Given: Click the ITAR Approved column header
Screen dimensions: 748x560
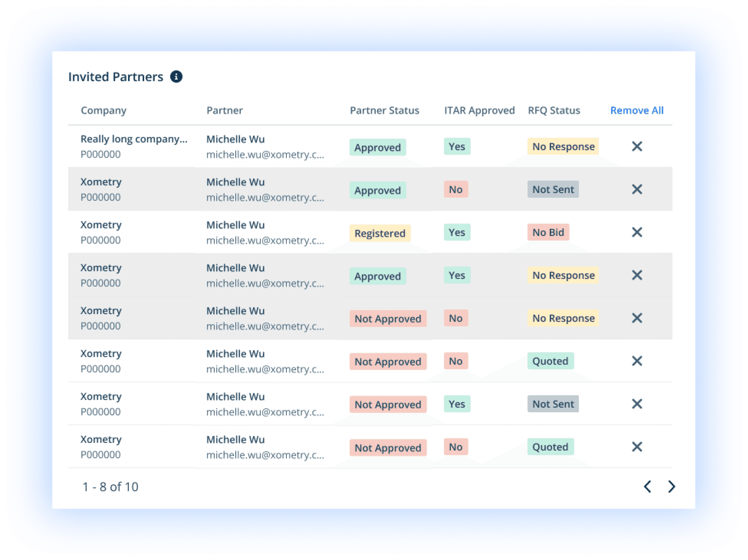Looking at the screenshot, I should click(479, 111).
